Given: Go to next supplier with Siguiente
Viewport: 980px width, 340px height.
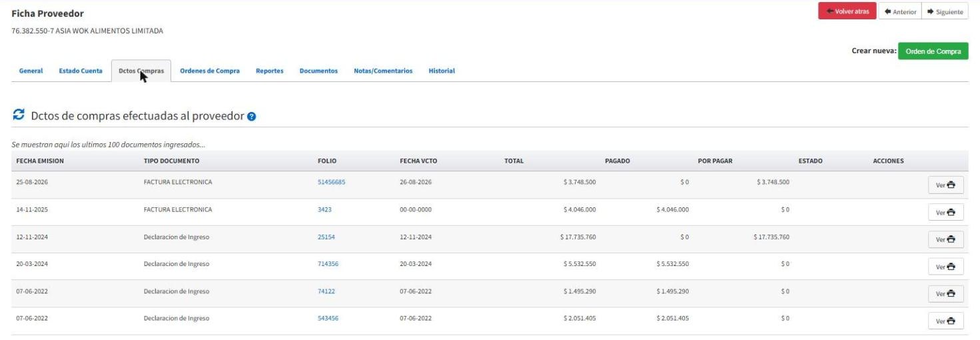Looking at the screenshot, I should [x=945, y=11].
